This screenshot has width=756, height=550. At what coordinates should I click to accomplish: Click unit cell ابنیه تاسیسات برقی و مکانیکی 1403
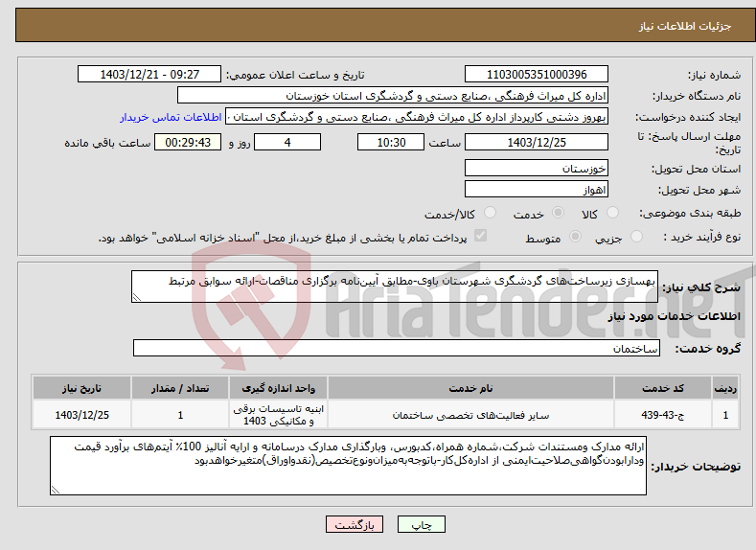pyautogui.click(x=278, y=415)
